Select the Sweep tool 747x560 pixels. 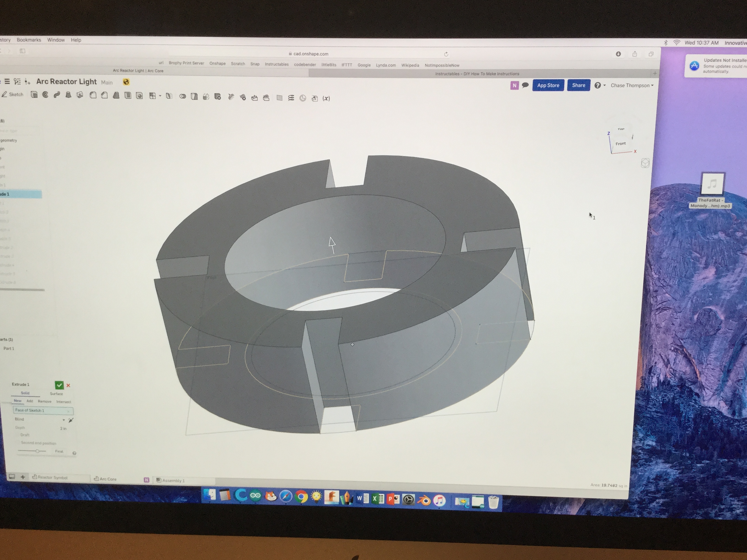point(57,95)
